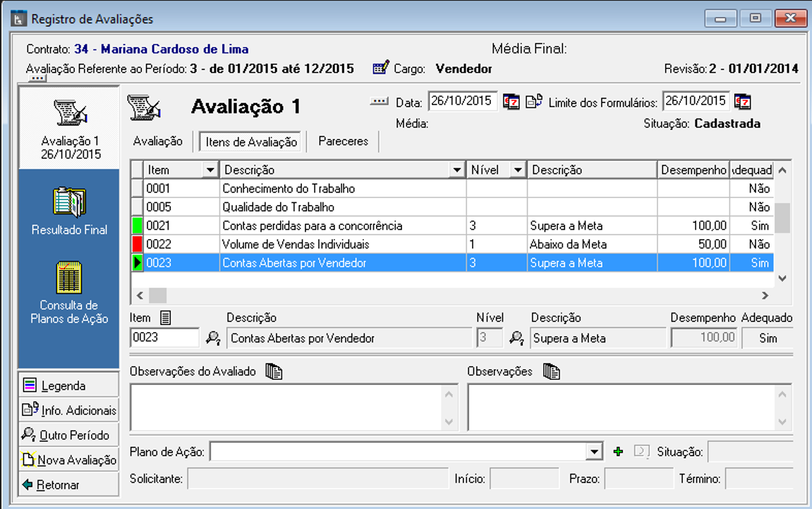This screenshot has width=812, height=509.
Task: Click inside the Item code input field
Action: [164, 338]
